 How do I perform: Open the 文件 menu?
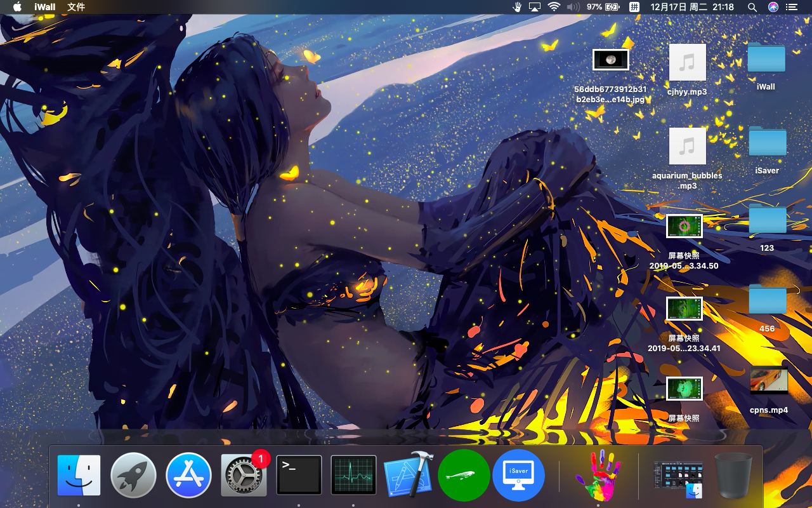click(76, 7)
